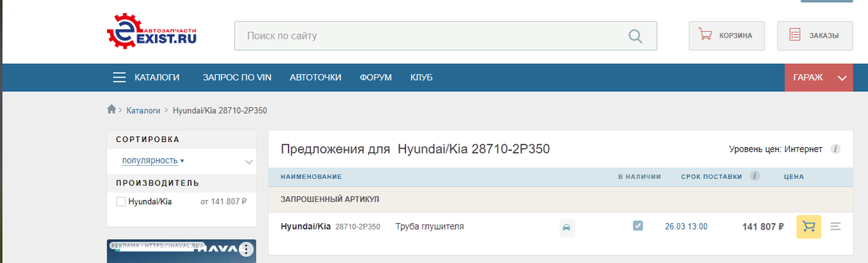Screen dimensions: 868x263
Task: Toggle the В наличии checkbox in row
Action: [638, 226]
